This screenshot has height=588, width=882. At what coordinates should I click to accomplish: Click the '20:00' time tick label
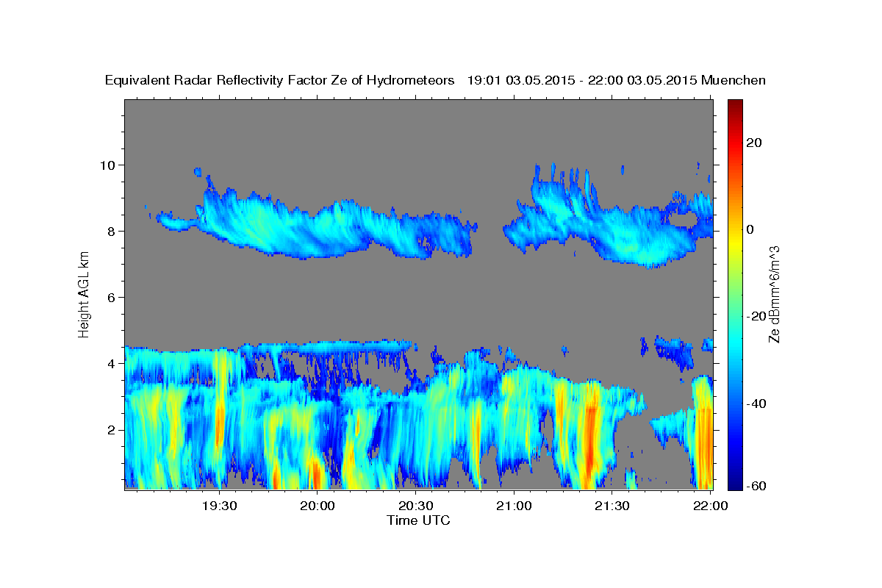[x=318, y=506]
